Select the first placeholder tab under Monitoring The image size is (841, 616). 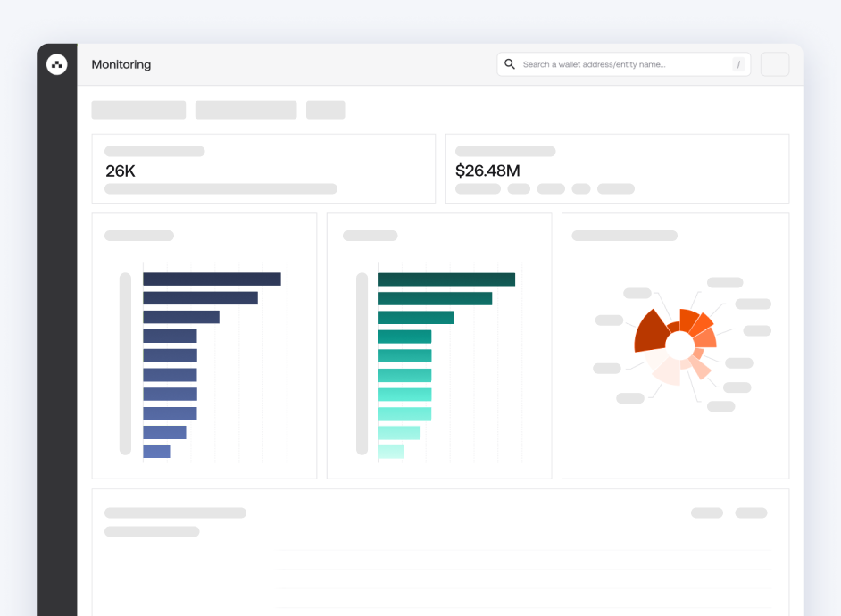tap(138, 110)
